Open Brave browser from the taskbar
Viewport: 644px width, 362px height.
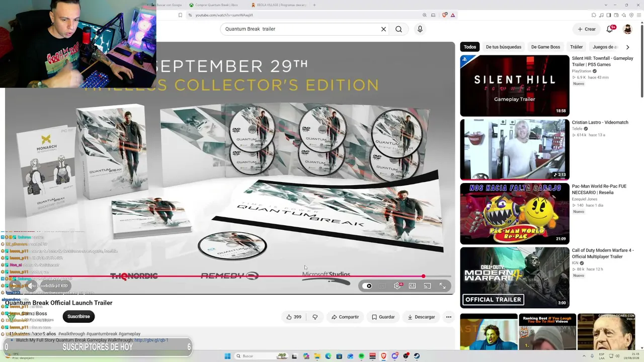pyautogui.click(x=383, y=356)
